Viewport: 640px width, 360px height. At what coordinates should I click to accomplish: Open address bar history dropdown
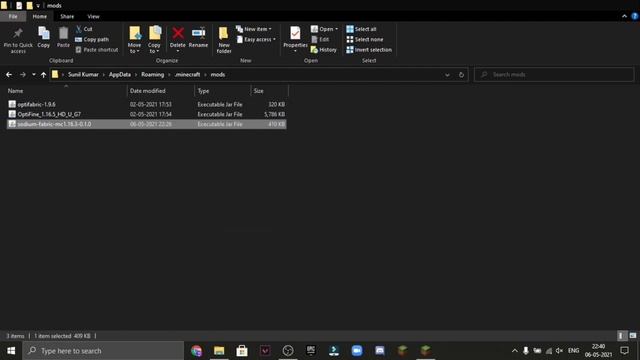click(x=447, y=75)
